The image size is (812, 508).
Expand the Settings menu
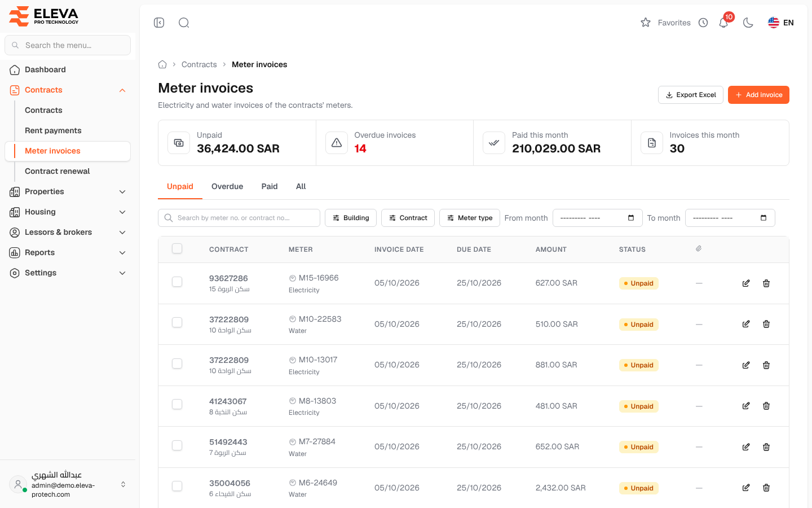coord(68,273)
